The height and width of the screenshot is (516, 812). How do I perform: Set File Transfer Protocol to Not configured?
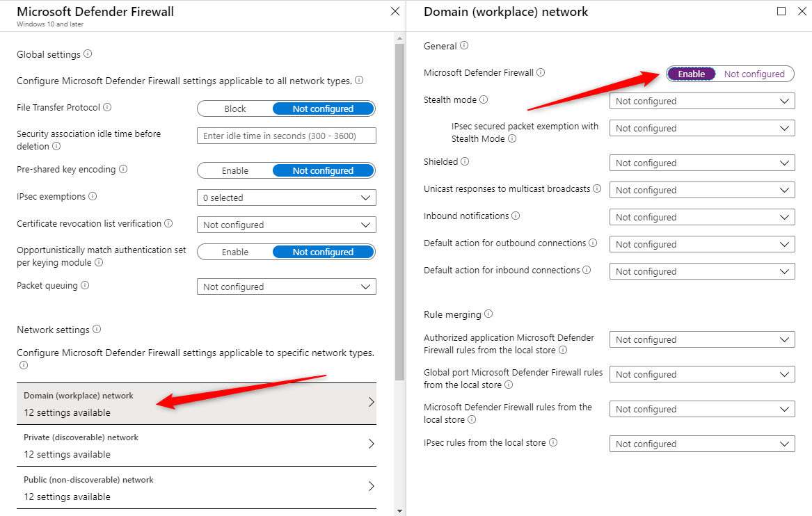[323, 108]
